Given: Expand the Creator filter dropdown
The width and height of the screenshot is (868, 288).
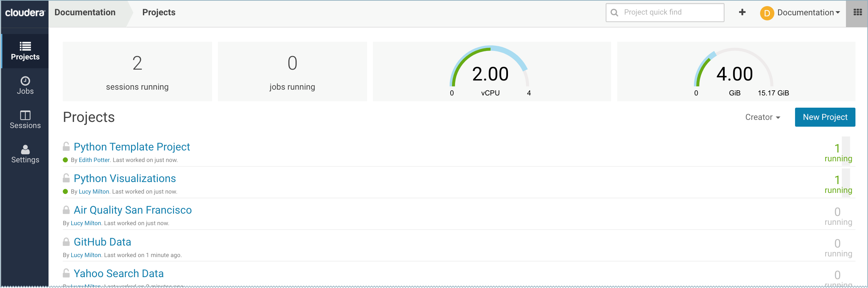Looking at the screenshot, I should pyautogui.click(x=762, y=117).
